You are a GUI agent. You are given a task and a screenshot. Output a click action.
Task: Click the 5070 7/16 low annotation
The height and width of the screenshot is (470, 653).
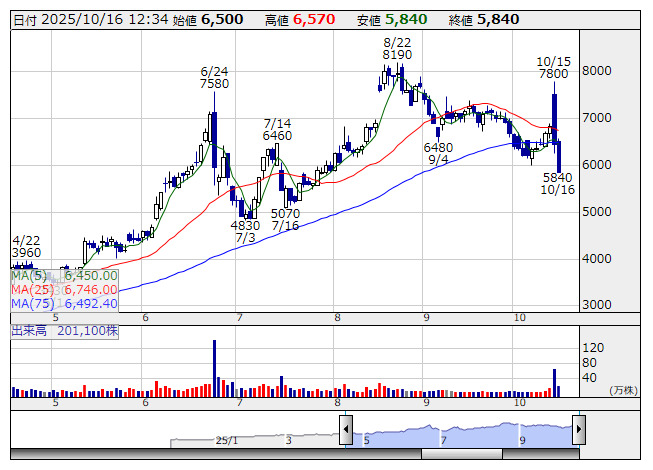coord(285,219)
